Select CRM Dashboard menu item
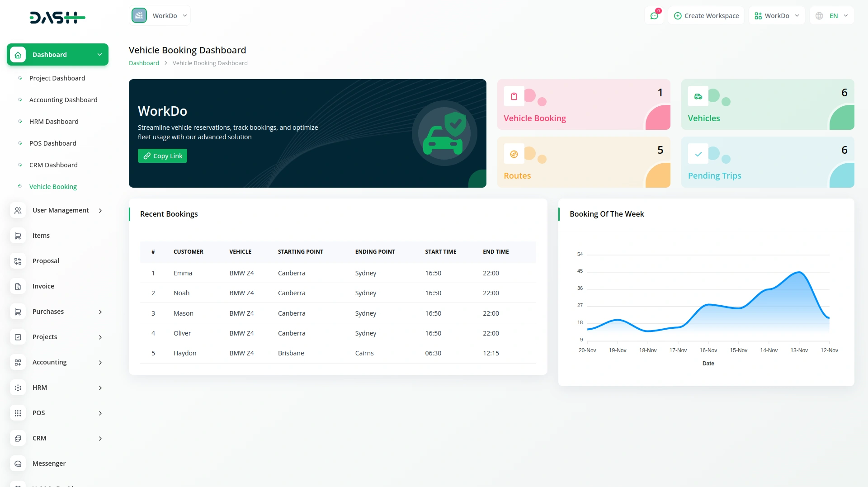 click(53, 165)
